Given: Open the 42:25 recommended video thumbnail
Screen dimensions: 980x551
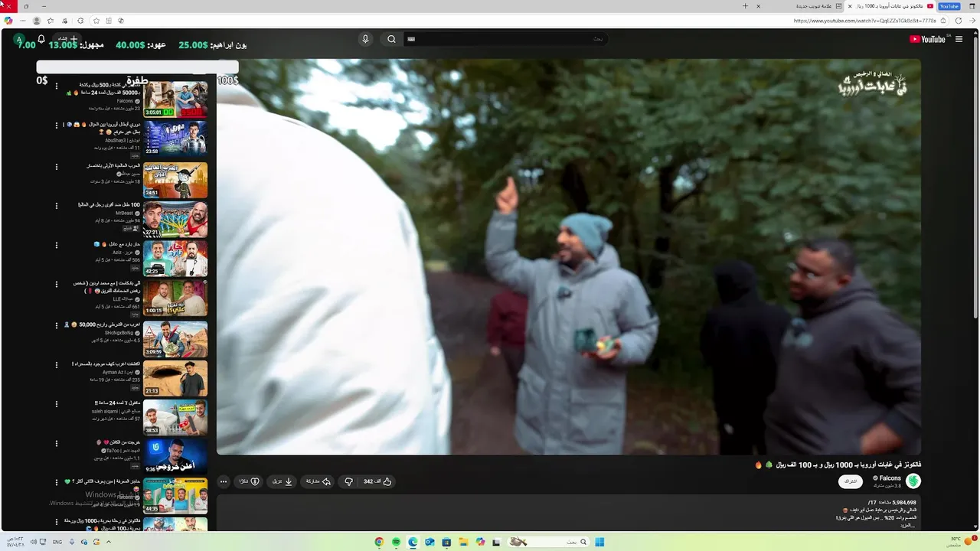Looking at the screenshot, I should (x=175, y=259).
